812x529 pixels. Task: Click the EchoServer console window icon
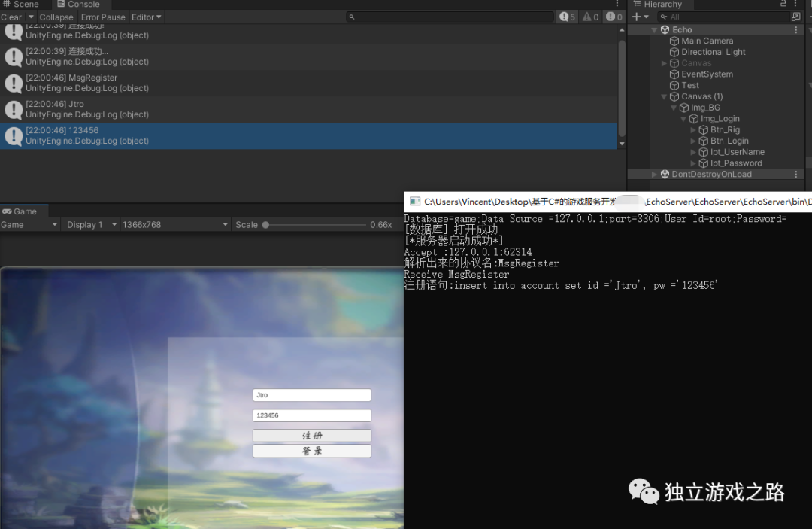415,202
